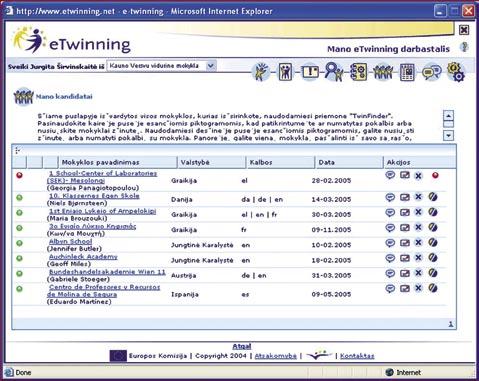Image resolution: width=479 pixels, height=381 pixels.
Task: Send message to 1 School-Center of Laboratories row
Action: (x=390, y=175)
